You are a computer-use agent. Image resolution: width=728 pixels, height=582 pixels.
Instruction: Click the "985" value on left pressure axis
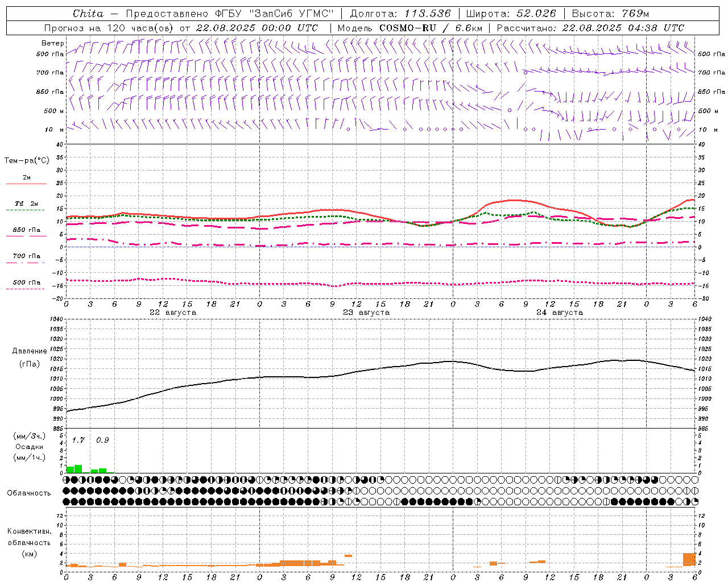57,429
